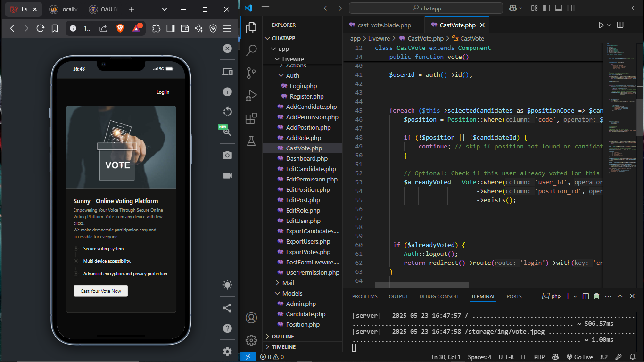Open Dashboard.php in the Explorer
Image resolution: width=644 pixels, height=362 pixels.
[x=302, y=158]
